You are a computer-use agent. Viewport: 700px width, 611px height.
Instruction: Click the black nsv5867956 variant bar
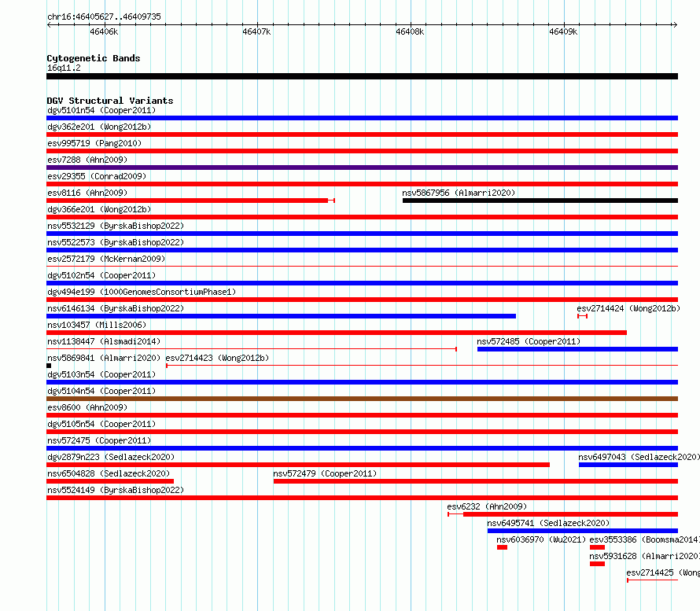540,201
